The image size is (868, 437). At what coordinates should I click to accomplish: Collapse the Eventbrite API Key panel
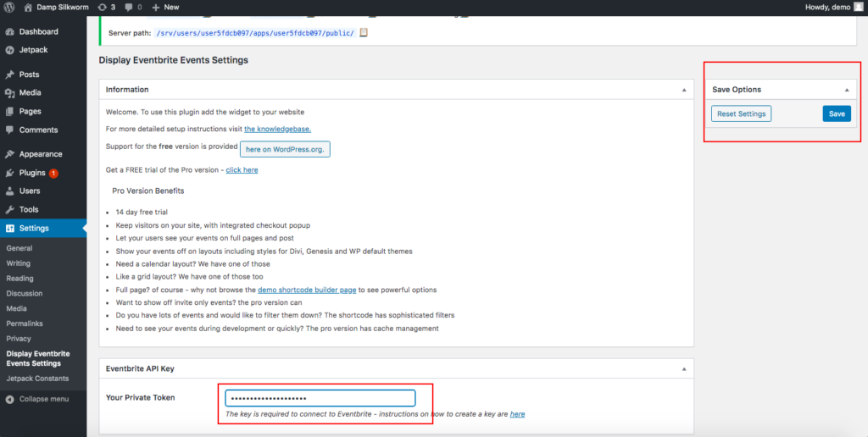click(x=684, y=369)
